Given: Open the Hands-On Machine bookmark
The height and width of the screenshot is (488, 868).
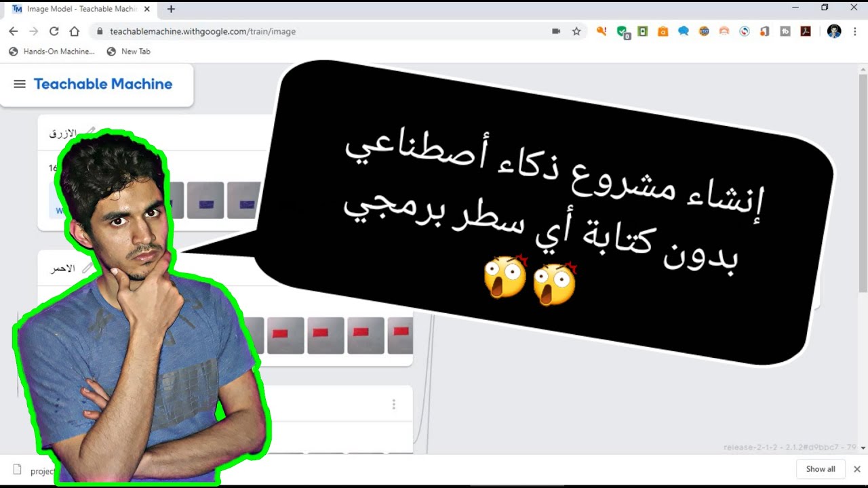Looking at the screenshot, I should (x=52, y=52).
